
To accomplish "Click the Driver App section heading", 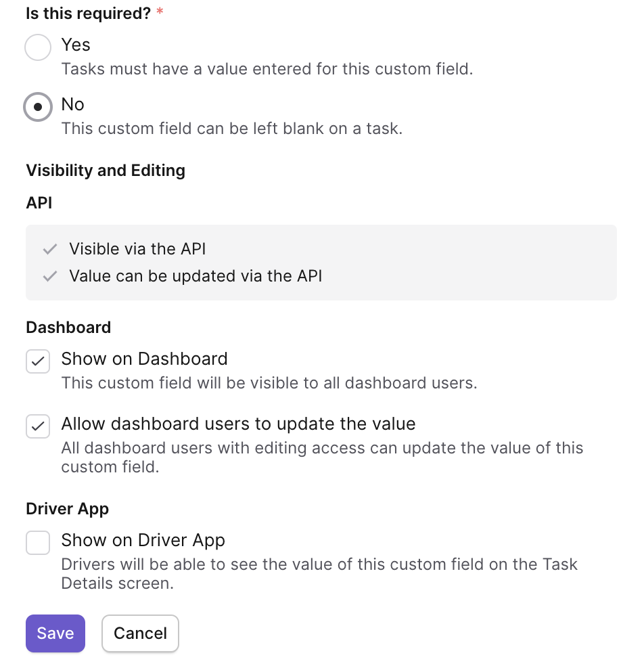I will 68,510.
